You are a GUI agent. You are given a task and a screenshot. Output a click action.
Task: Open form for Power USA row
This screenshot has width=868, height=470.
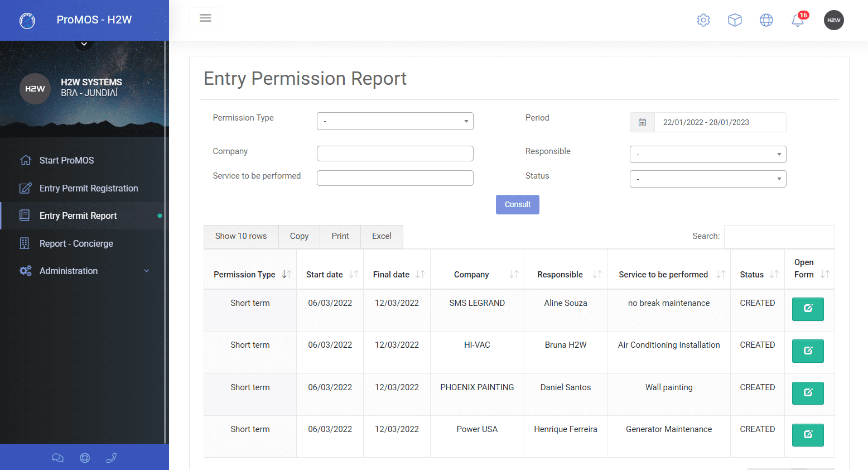click(808, 435)
